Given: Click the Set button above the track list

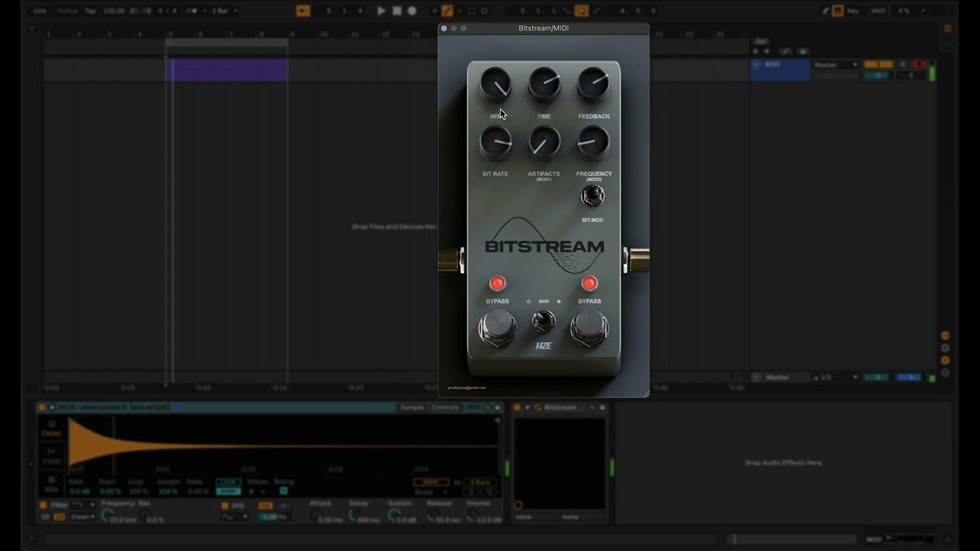Looking at the screenshot, I should pos(760,41).
